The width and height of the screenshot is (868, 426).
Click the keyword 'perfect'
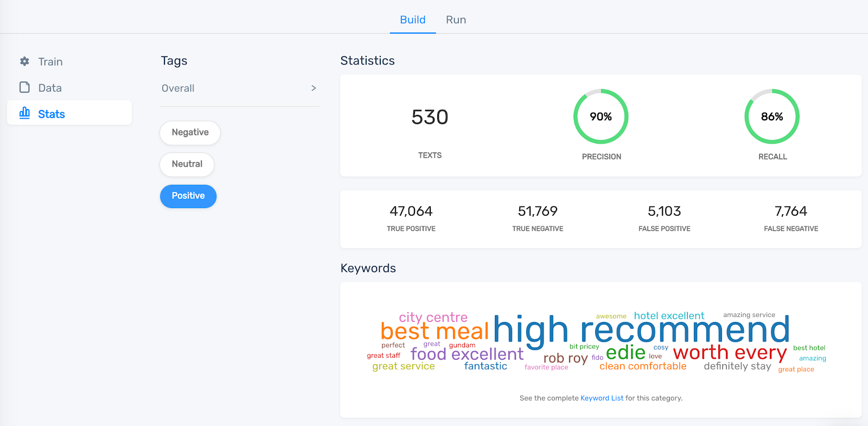click(393, 345)
